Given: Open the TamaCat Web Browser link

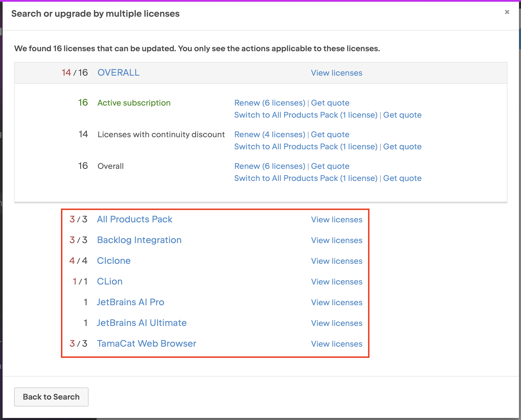Looking at the screenshot, I should click(147, 343).
